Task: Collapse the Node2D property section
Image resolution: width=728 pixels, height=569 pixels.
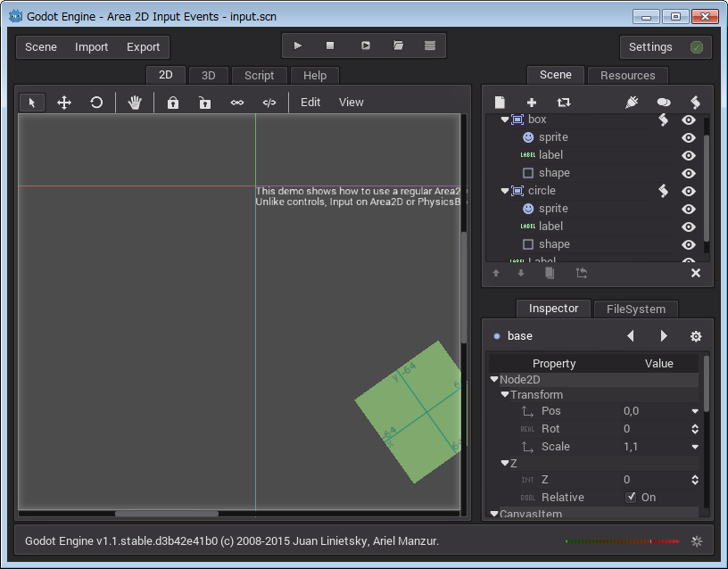Action: tap(494, 379)
